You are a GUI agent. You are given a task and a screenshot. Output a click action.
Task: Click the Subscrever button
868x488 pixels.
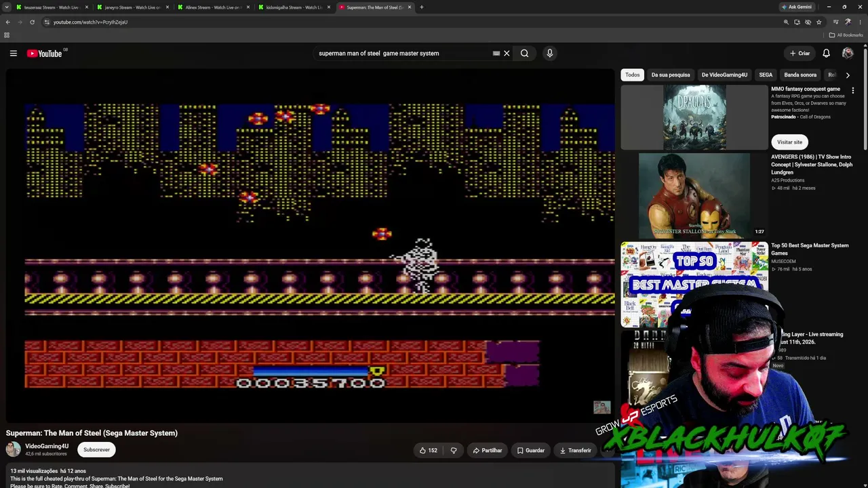pos(96,450)
